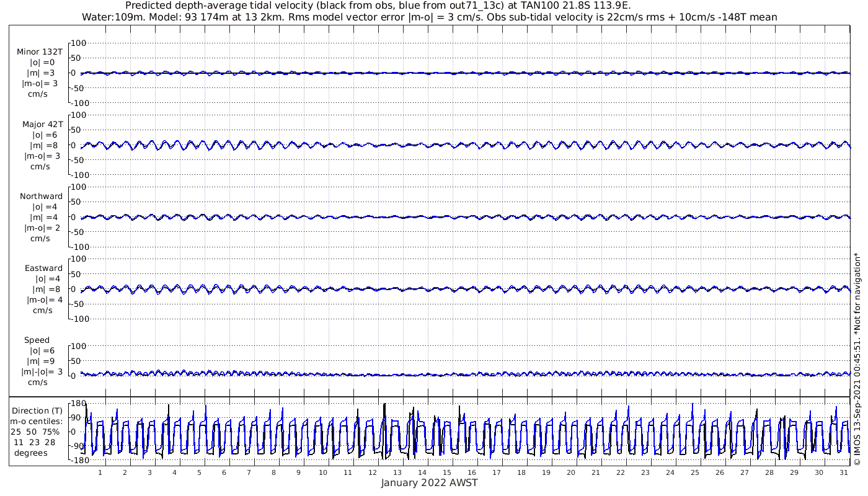Click the 'Northward' panel label

coord(41,196)
